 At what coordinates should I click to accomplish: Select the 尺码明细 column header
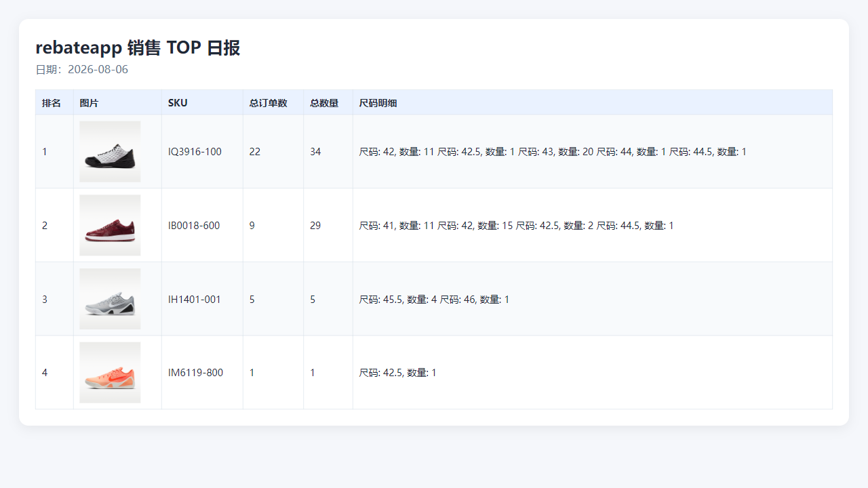378,103
